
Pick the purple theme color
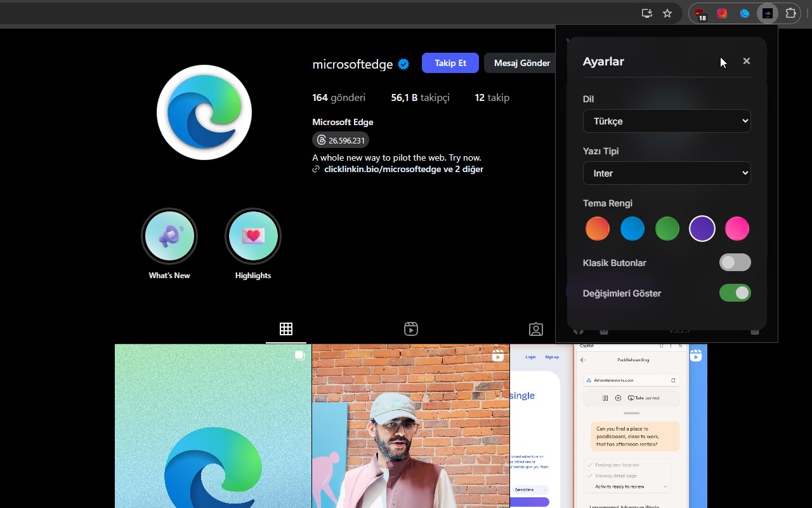point(702,229)
